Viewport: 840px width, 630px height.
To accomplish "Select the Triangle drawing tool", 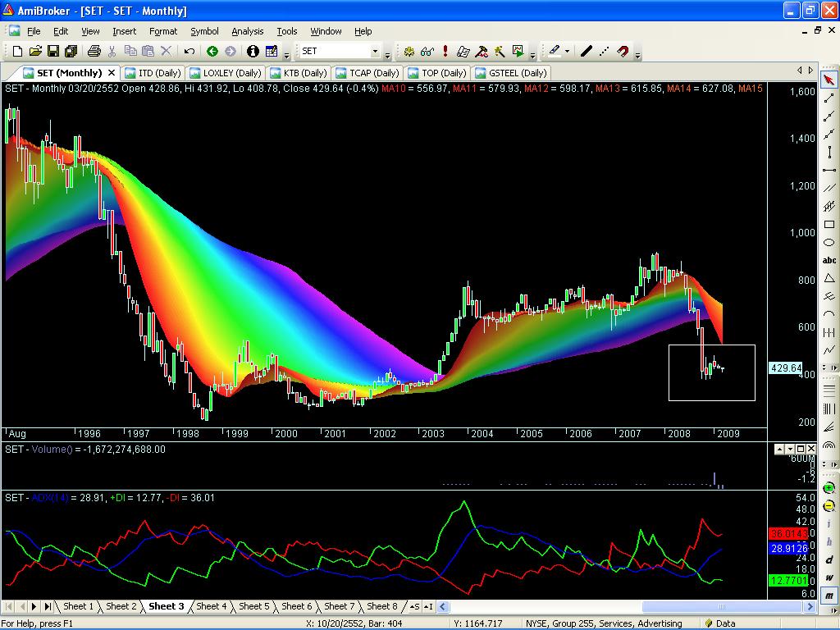I will pos(829,278).
